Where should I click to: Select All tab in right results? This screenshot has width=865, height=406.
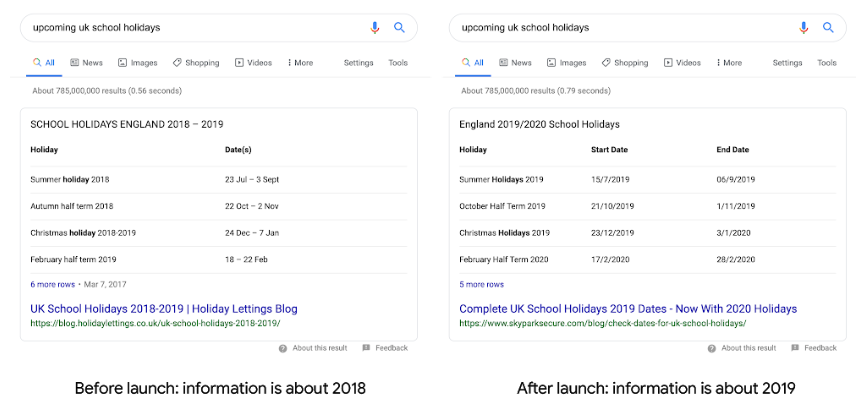473,63
